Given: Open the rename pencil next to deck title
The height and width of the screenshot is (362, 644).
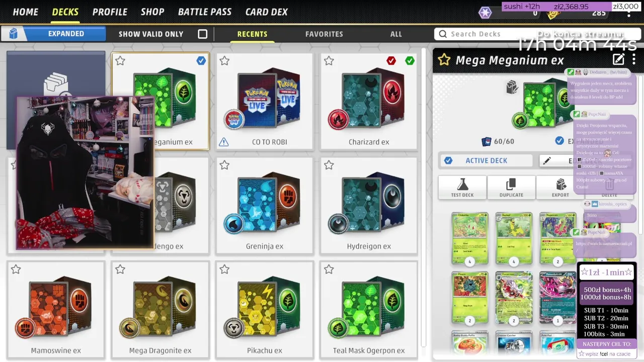Looking at the screenshot, I should tap(618, 60).
